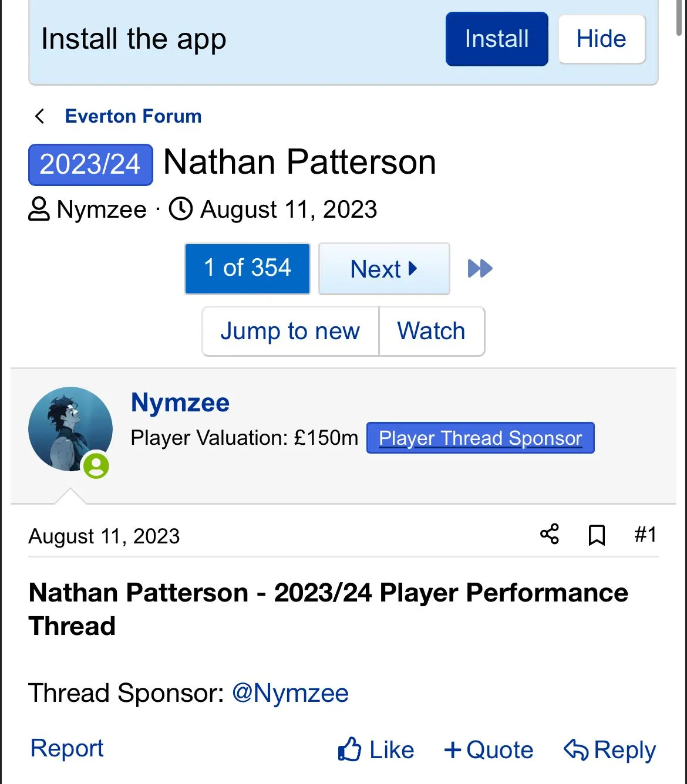This screenshot has height=784, width=687.
Task: Click the Jump to new button
Action: [x=290, y=331]
